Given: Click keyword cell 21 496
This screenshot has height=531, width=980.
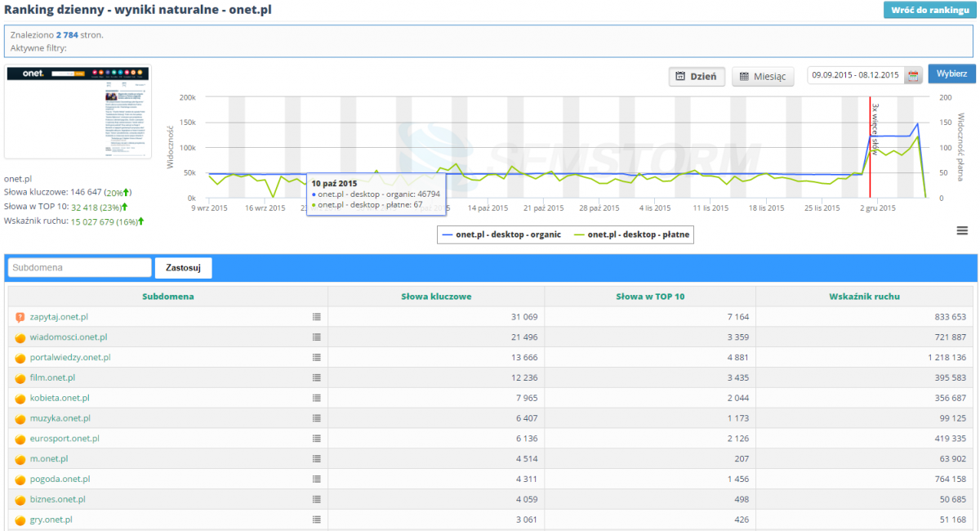Looking at the screenshot, I should [523, 337].
